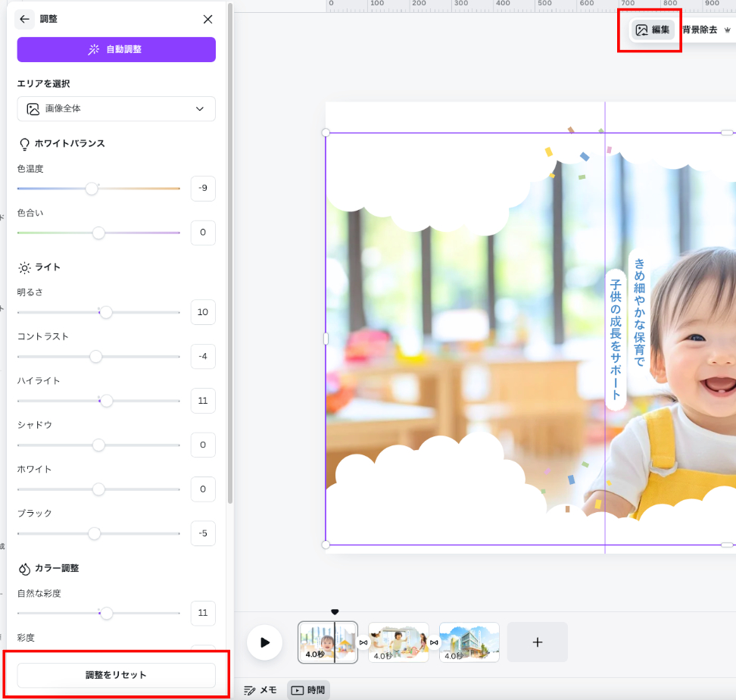Add a new page with plus button
Screen dimensions: 736x700
coord(538,642)
